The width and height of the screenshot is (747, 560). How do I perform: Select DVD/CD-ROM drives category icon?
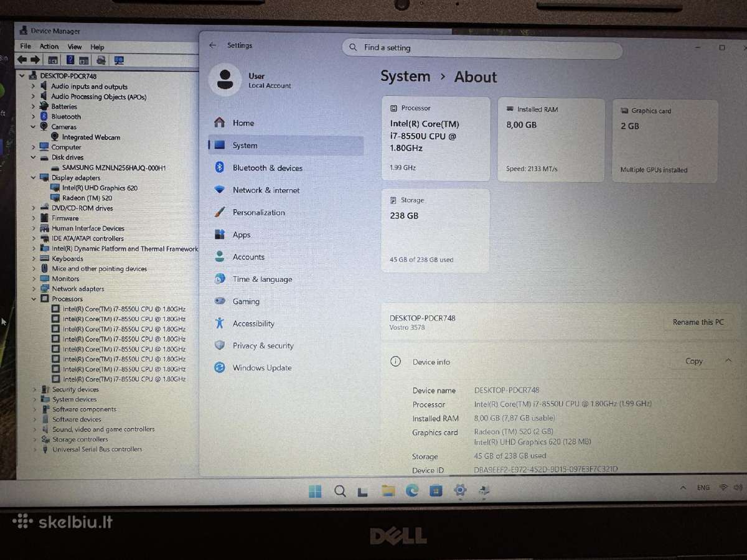pos(45,208)
